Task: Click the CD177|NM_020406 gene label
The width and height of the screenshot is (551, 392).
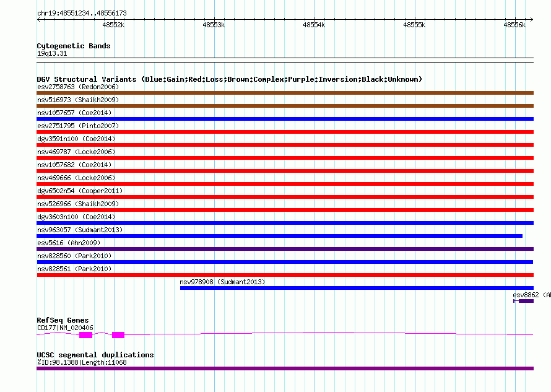Action: 65,328
